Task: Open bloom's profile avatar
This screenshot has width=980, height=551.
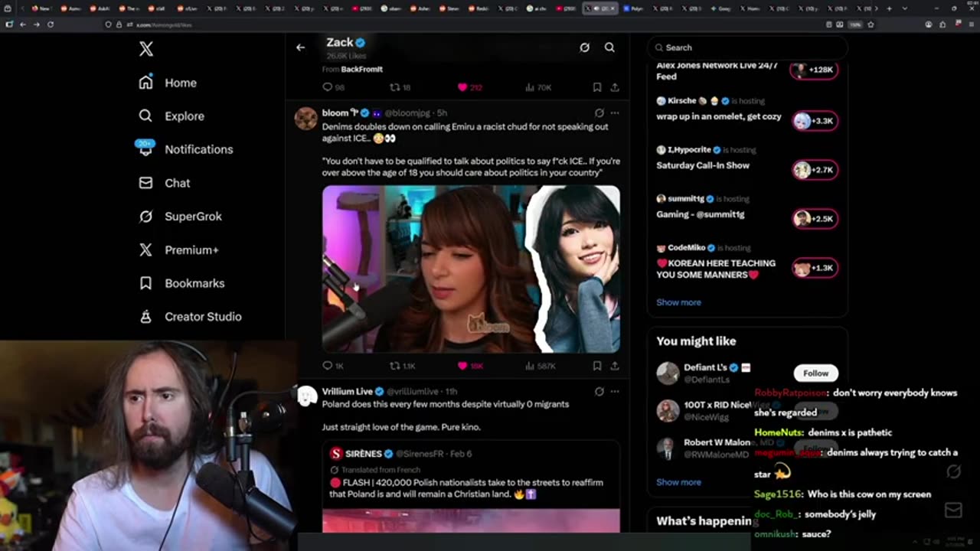Action: (306, 119)
